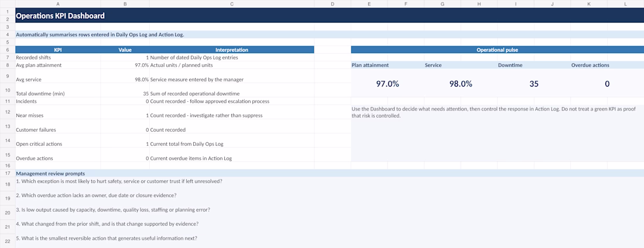Select row 9 header

coord(8,76)
